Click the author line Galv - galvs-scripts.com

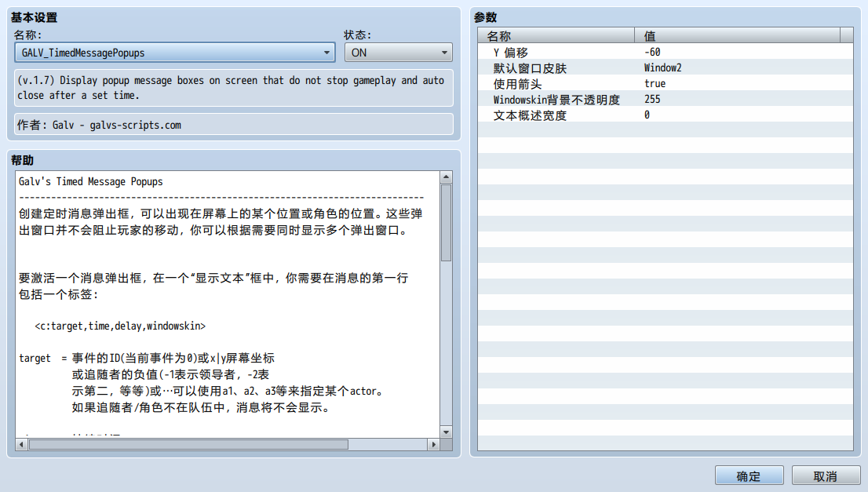(x=233, y=125)
